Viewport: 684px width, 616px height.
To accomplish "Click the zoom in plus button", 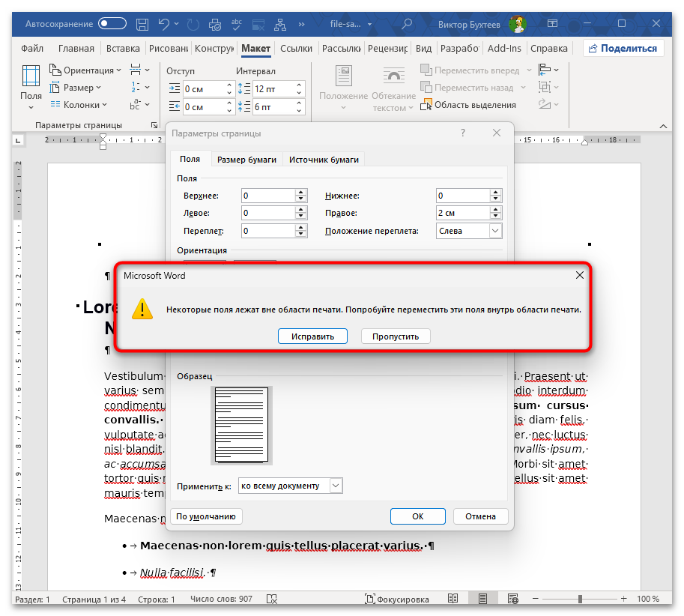I will point(624,599).
